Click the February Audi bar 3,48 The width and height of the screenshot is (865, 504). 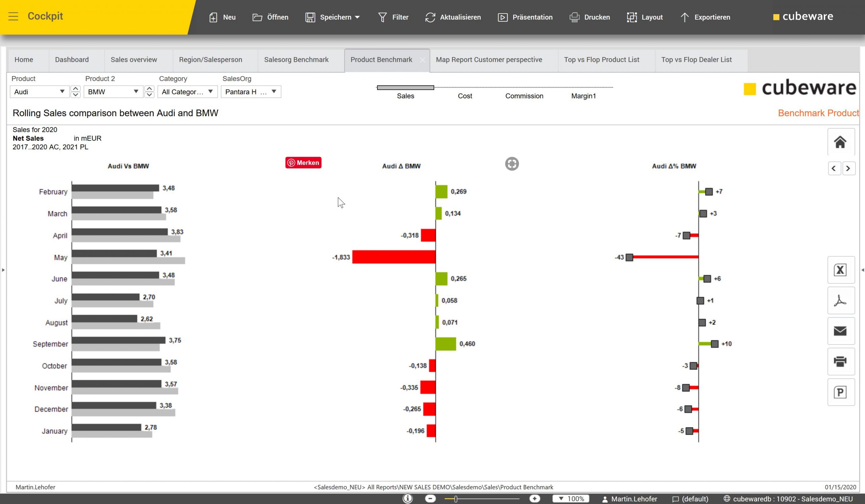[x=115, y=188]
